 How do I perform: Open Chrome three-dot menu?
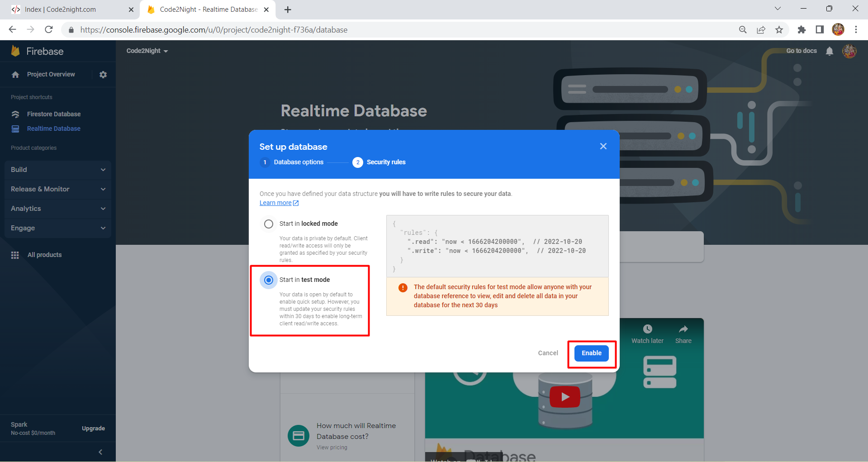click(856, 29)
